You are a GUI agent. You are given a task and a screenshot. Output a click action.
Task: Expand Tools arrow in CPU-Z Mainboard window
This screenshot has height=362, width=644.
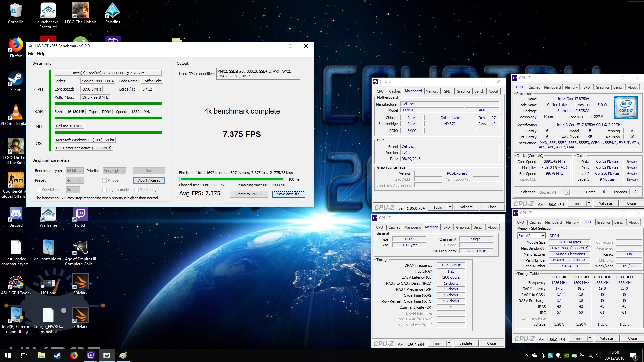(450, 207)
